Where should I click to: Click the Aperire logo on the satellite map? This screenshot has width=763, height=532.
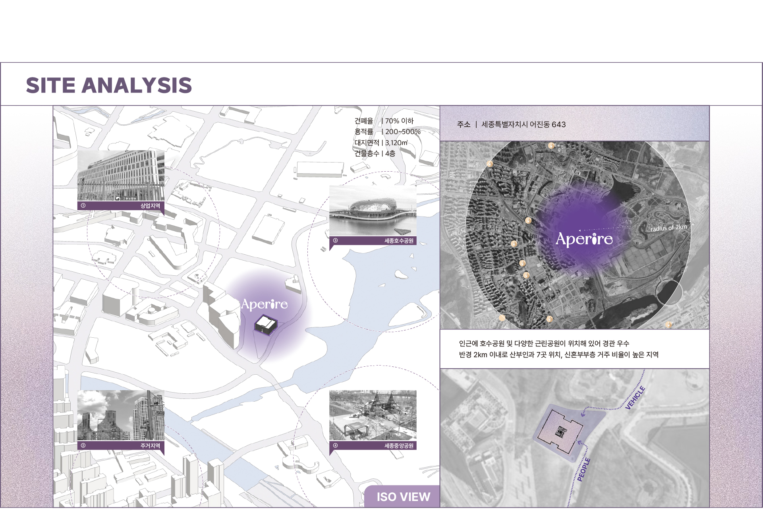[x=584, y=239]
